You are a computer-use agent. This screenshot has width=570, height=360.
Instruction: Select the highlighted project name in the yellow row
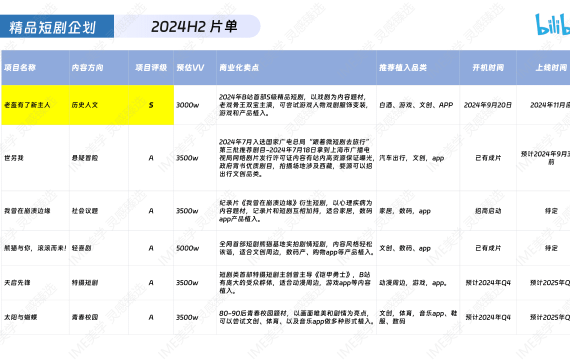[x=27, y=105]
